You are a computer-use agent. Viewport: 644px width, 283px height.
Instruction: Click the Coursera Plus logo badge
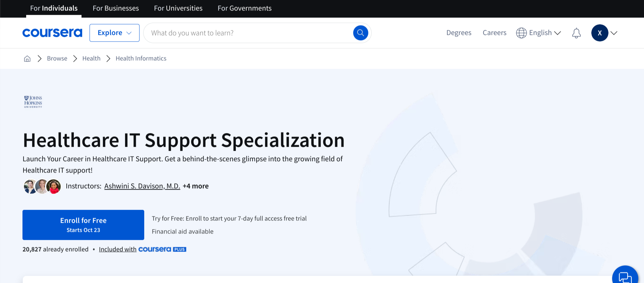coord(162,250)
